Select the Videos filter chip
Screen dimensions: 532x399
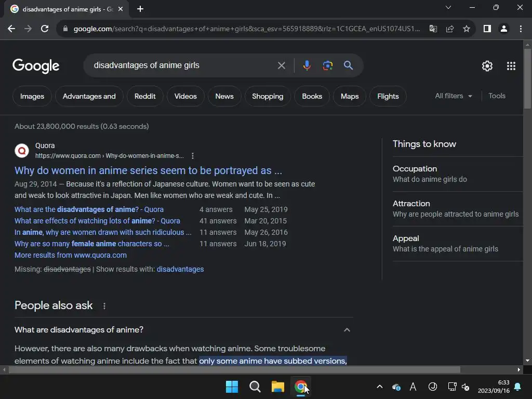point(185,96)
